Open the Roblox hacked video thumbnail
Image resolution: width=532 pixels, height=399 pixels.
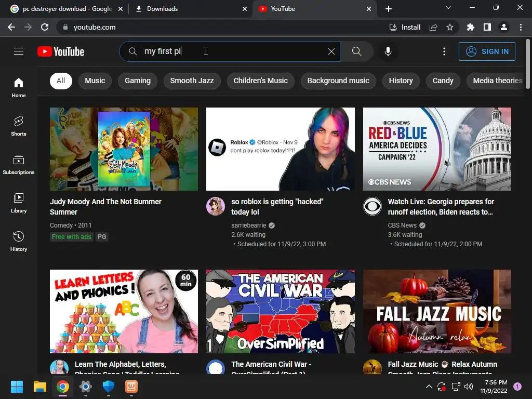pyautogui.click(x=281, y=149)
